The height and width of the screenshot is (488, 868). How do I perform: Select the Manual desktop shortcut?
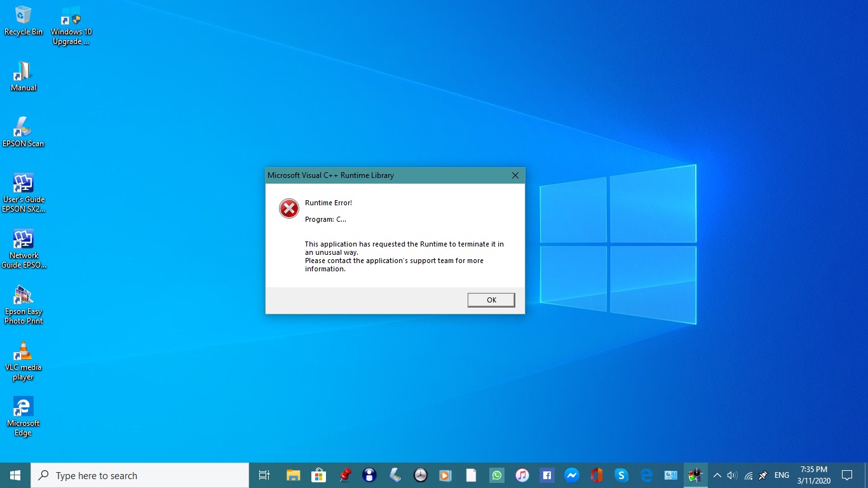[x=24, y=76]
